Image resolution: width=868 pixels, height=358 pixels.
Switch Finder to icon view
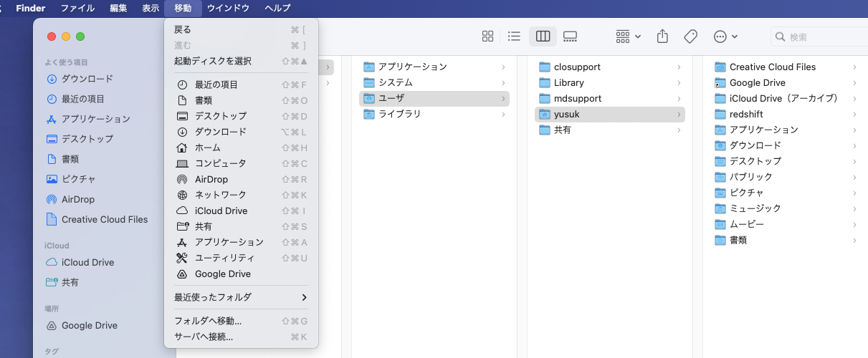(488, 37)
